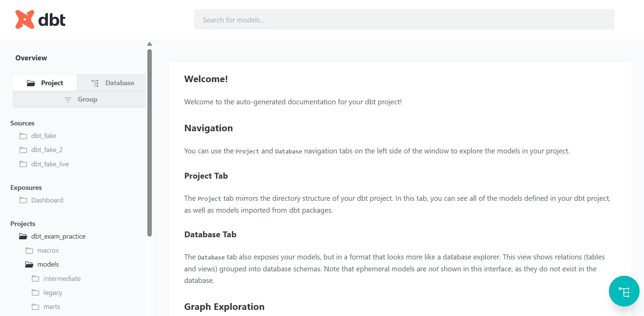Click the Exposures section heading
This screenshot has width=644, height=316.
26,187
